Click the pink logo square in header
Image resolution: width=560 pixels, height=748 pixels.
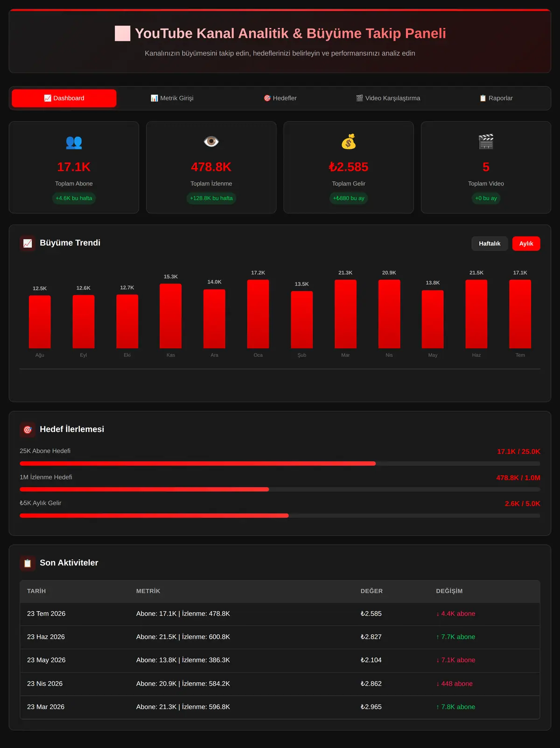tap(123, 34)
